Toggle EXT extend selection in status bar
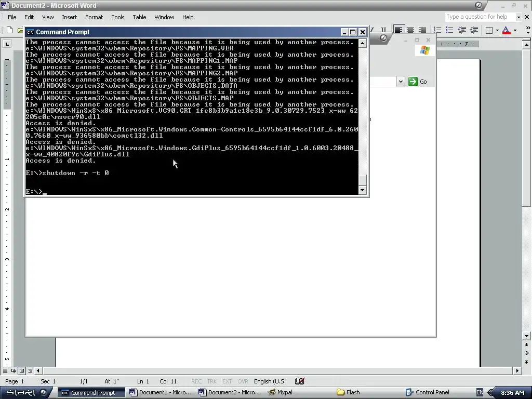This screenshot has height=399, width=532. pyautogui.click(x=227, y=381)
